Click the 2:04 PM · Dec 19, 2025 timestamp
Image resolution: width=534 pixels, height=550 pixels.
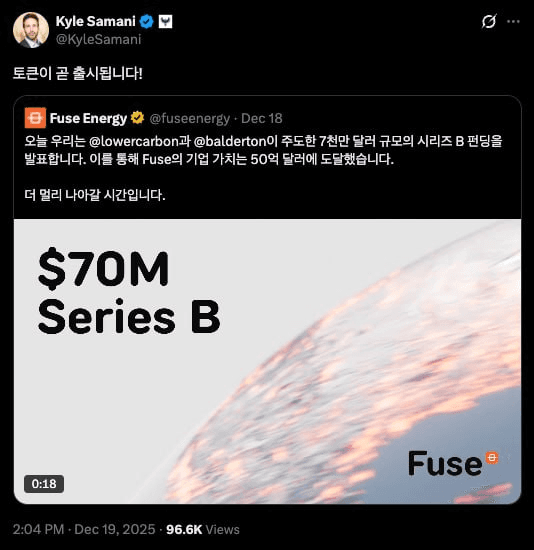point(84,529)
